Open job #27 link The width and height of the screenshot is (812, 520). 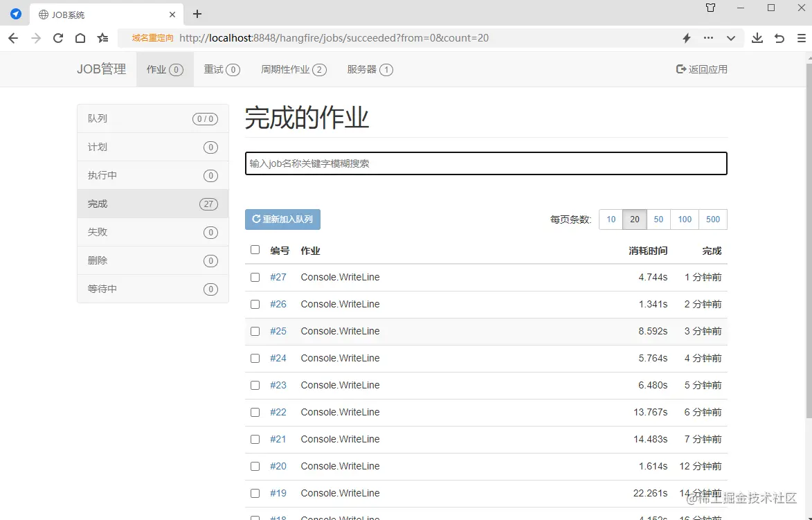(278, 277)
